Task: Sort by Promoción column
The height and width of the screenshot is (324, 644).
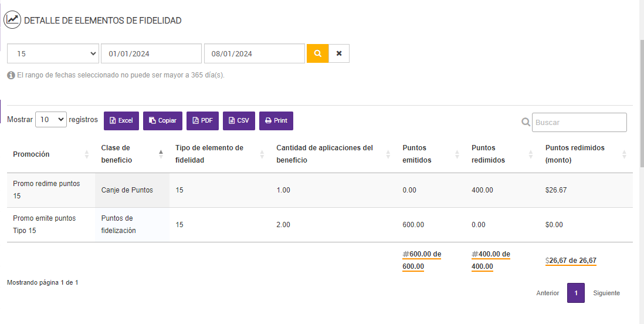Action: (31, 154)
